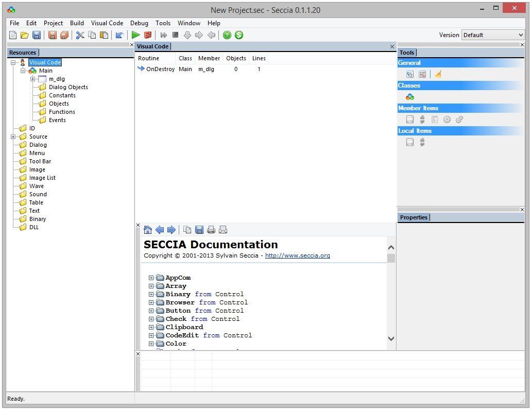Copy documentation content with the copy icon

(x=187, y=230)
